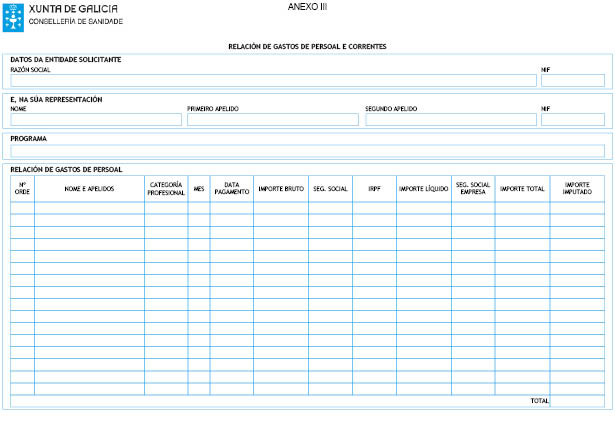Click the Primeiro Apelido input field
The image size is (615, 439).
click(272, 120)
